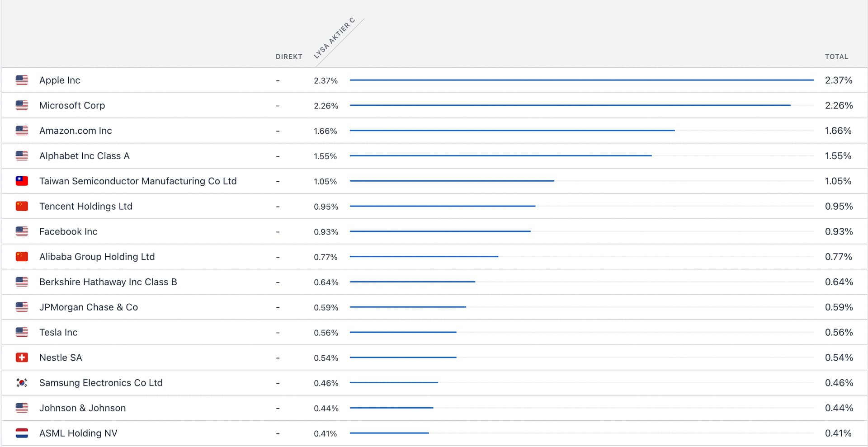Click the TOTAL column header

point(836,56)
